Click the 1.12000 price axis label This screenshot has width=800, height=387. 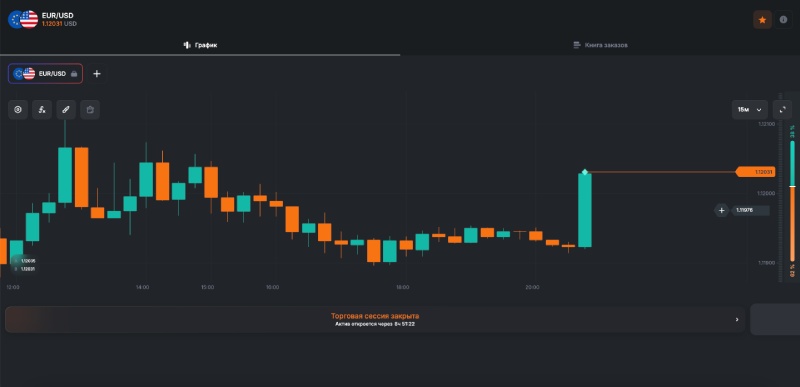click(766, 193)
